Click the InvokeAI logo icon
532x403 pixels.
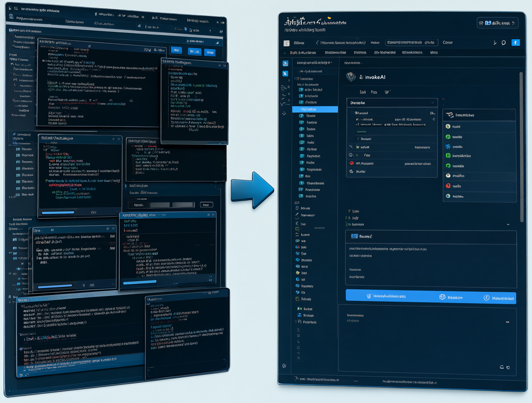[351, 77]
